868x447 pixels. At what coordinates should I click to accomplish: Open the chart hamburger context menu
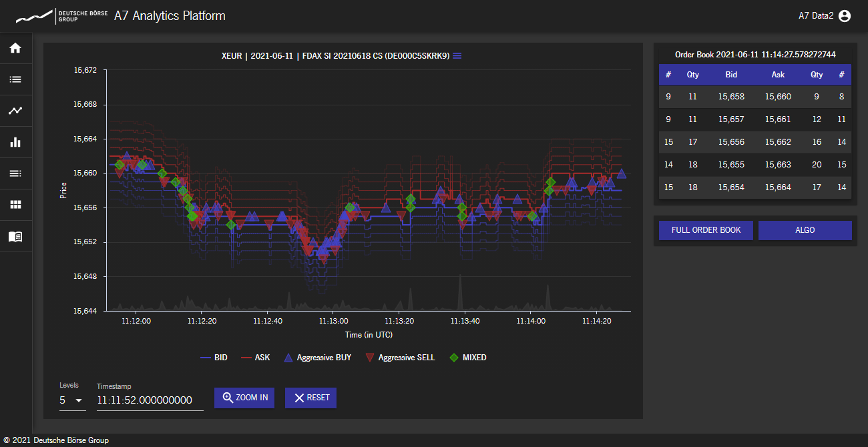[457, 56]
